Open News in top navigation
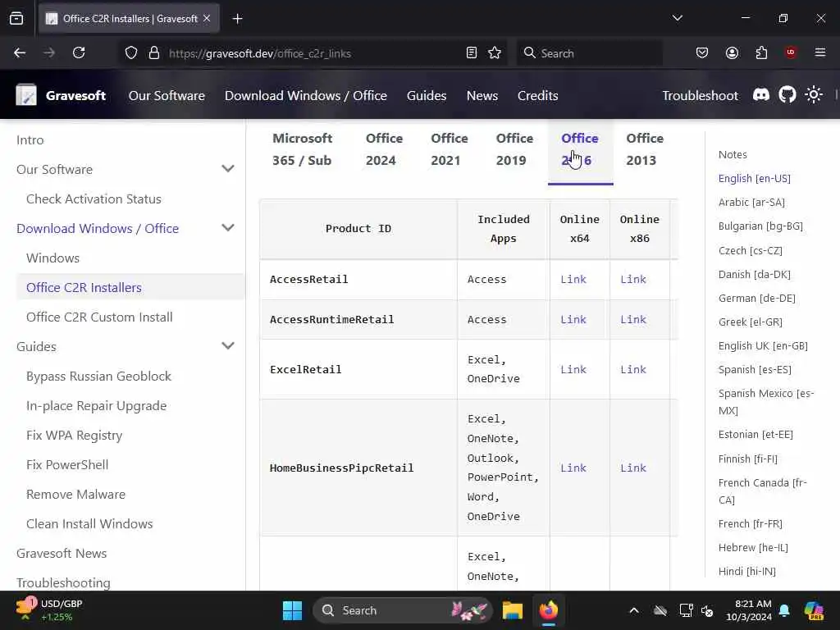840x630 pixels. tap(482, 95)
